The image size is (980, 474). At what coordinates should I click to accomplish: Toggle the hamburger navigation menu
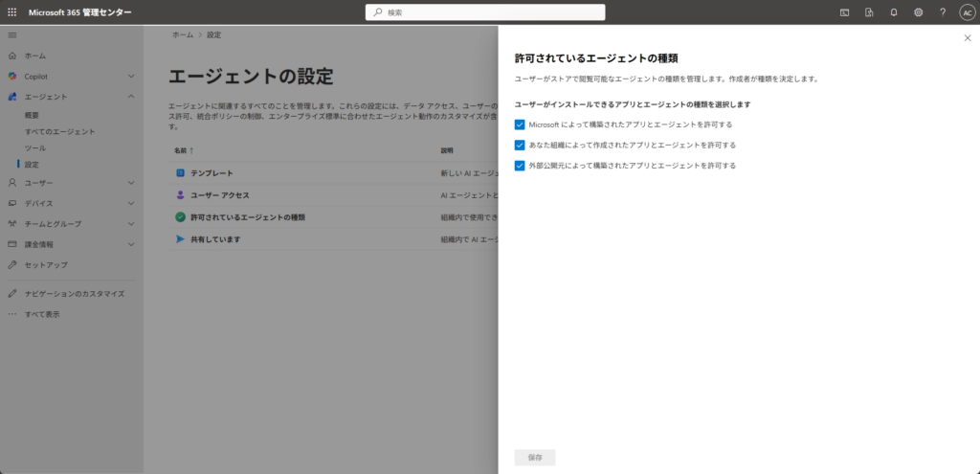click(x=11, y=34)
